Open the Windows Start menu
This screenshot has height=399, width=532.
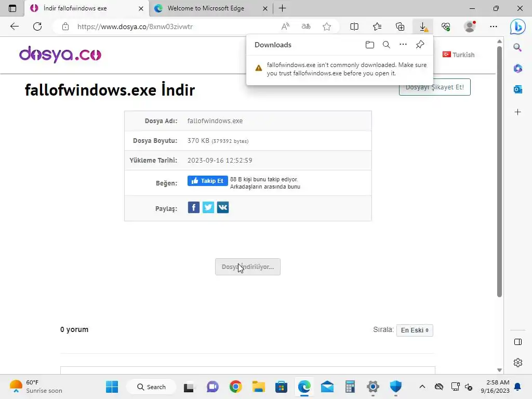click(x=112, y=387)
